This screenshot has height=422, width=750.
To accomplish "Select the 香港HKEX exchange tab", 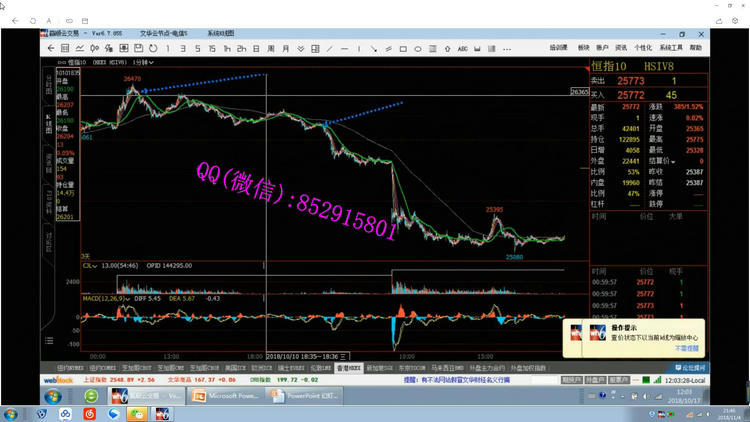I will click(x=347, y=368).
